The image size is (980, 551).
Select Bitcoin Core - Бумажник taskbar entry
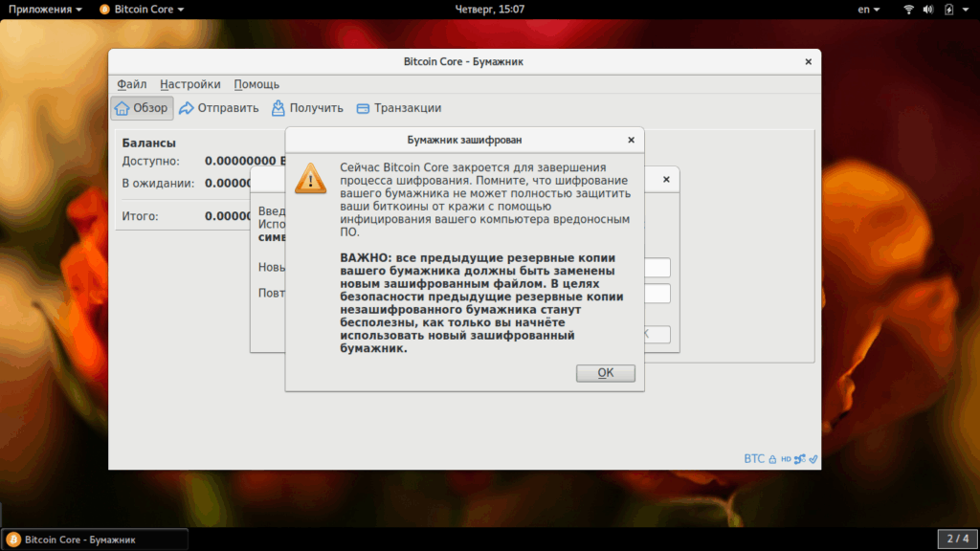coord(95,540)
